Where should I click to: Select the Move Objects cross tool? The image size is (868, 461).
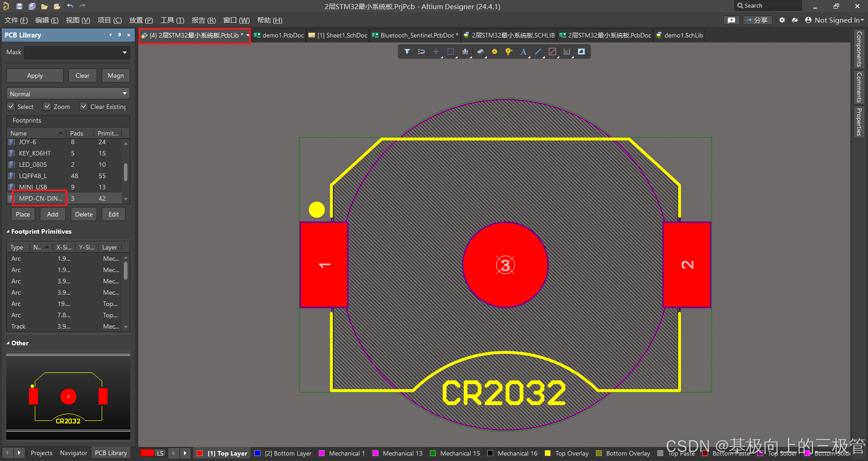(x=436, y=52)
